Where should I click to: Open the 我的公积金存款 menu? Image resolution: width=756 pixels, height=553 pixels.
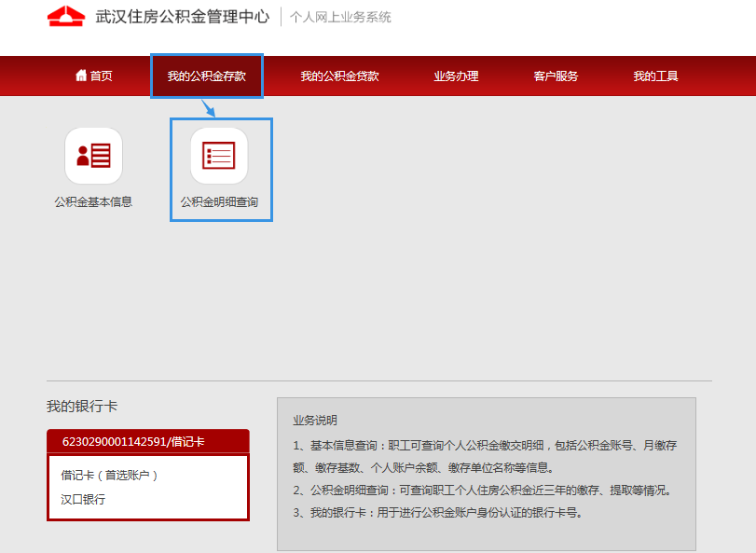pyautogui.click(x=207, y=76)
